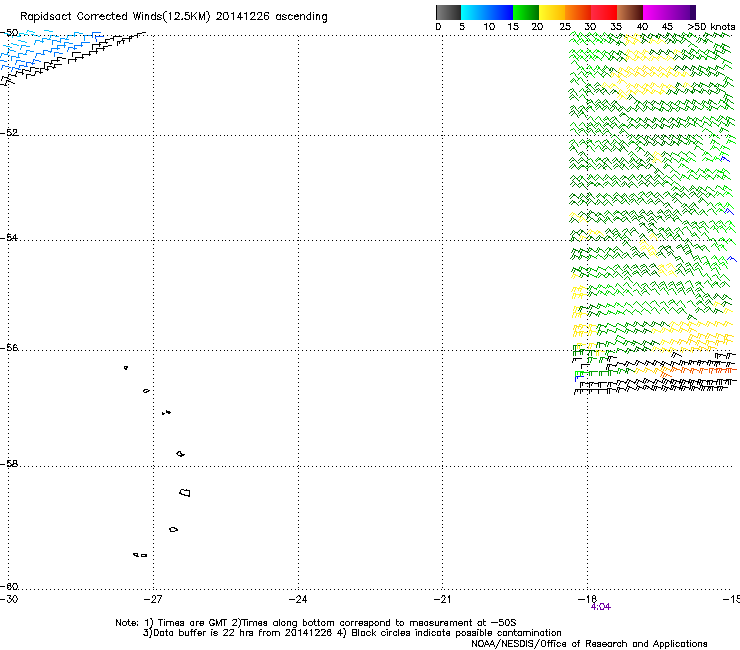The image size is (740, 650).
Task: Click the largest island outline south of -58
Action: (185, 492)
